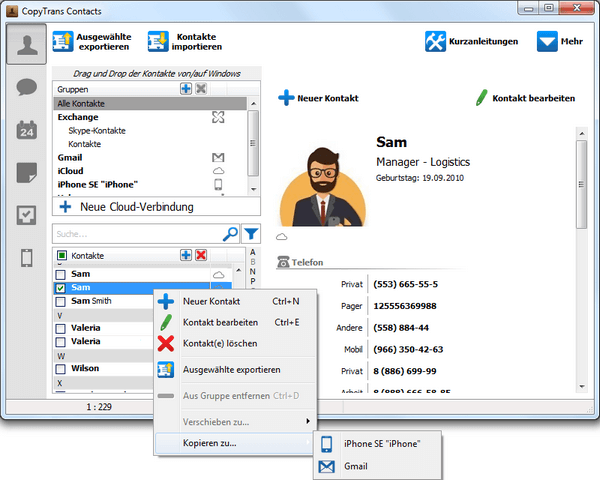
Task: Add a new group with plus icon
Action: pos(186,89)
